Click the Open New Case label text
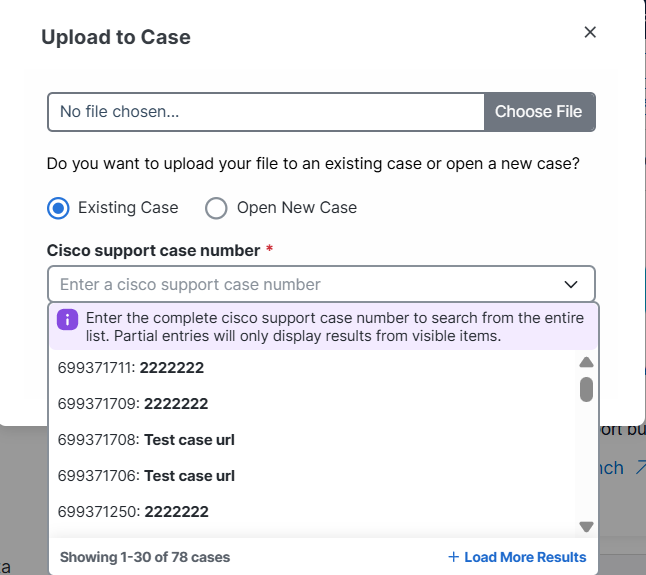Image resolution: width=646 pixels, height=575 pixels. [x=297, y=208]
